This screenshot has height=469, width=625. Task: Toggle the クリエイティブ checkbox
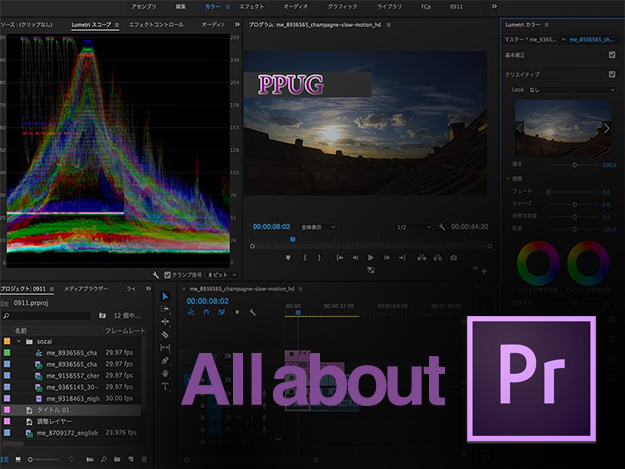pos(612,72)
